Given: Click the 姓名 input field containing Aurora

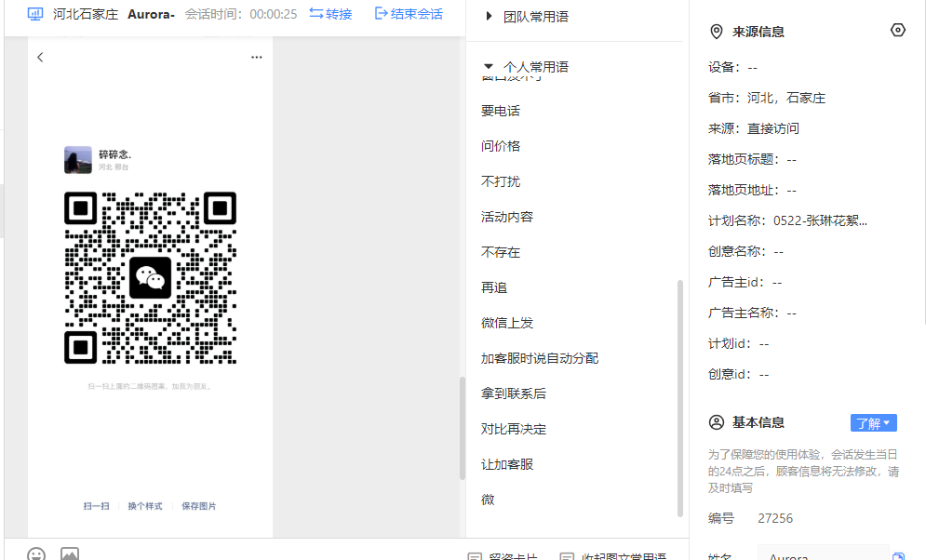Looking at the screenshot, I should click(x=824, y=554).
